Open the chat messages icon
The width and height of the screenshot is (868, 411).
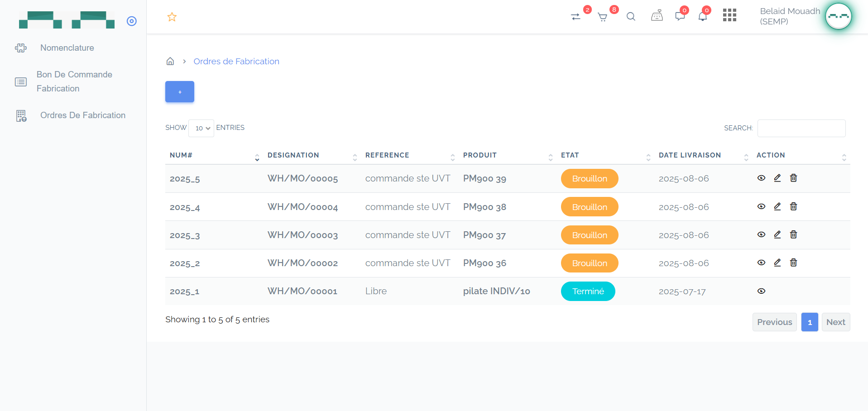click(x=680, y=17)
